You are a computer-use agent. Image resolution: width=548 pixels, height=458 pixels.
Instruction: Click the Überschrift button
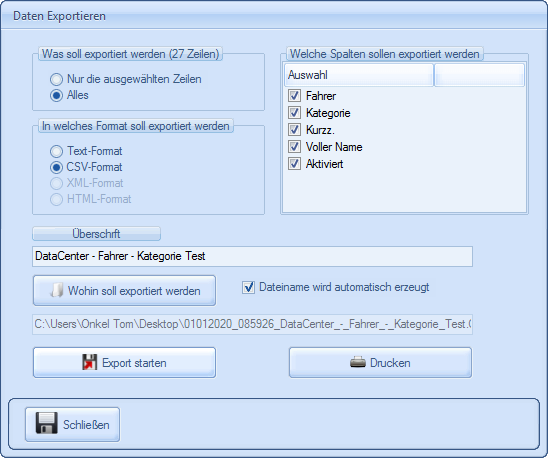pos(96,234)
